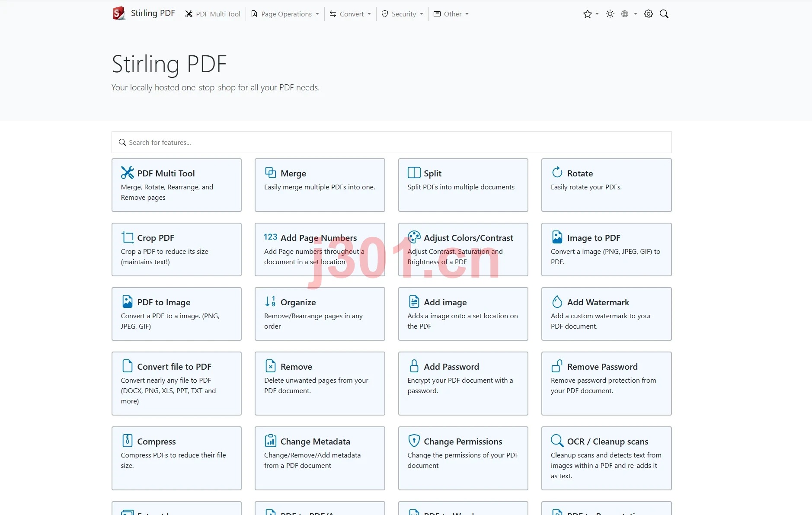Screen dimensions: 812x515
Task: Expand the Security dropdown menu
Action: point(403,14)
